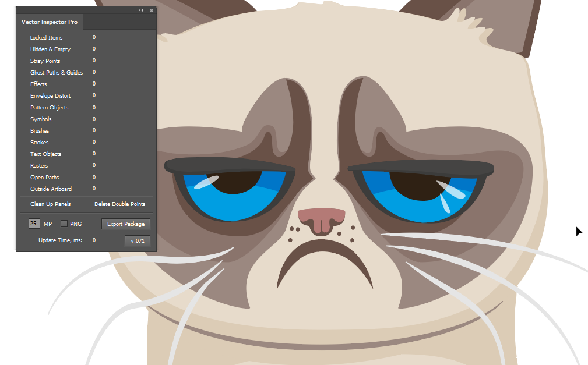Click the Stray Points label
This screenshot has width=588, height=365.
point(45,61)
